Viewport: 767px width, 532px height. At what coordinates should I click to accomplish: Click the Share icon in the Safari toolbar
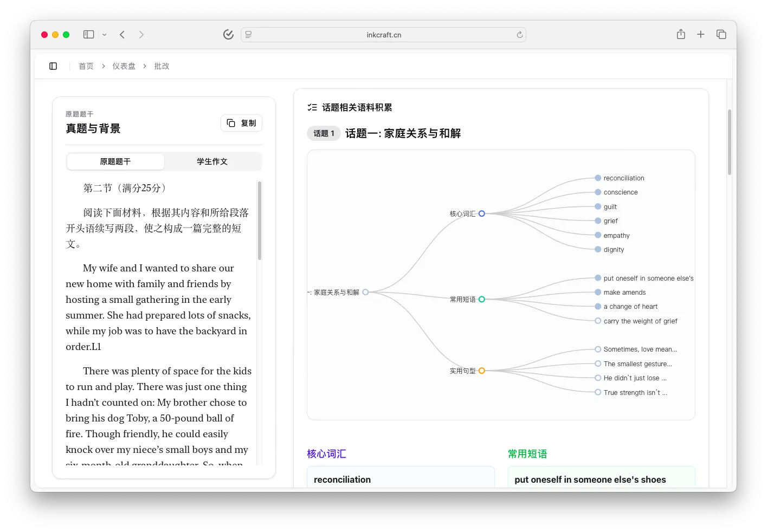[680, 34]
